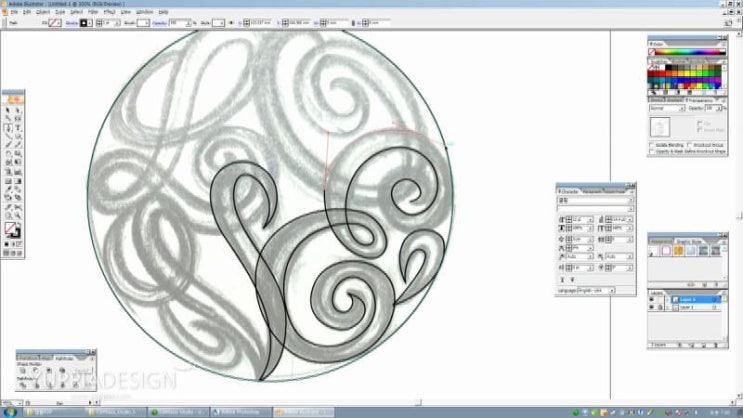Click the orange Graphic Style thumbnail
The image size is (743, 418).
pos(678,251)
